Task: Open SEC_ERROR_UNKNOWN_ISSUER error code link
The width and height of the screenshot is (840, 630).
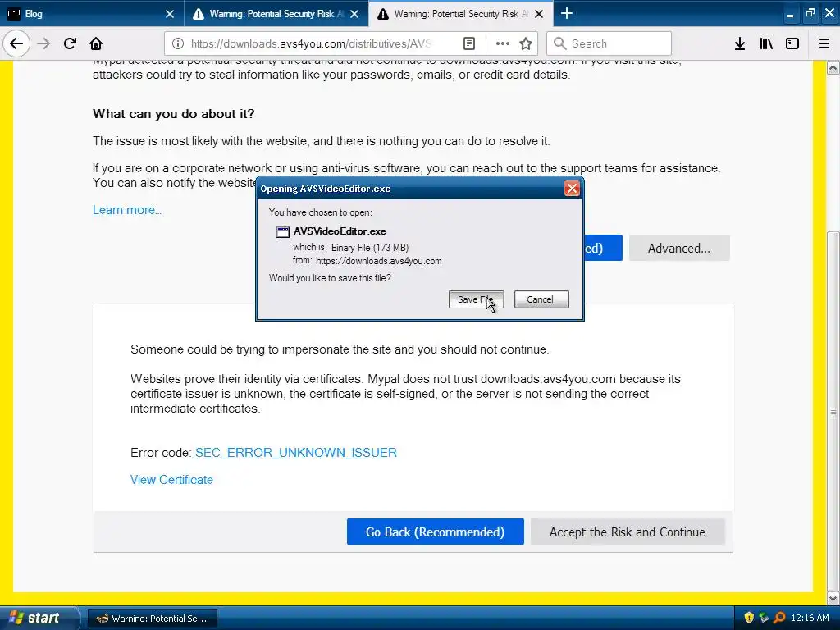Action: tap(295, 453)
